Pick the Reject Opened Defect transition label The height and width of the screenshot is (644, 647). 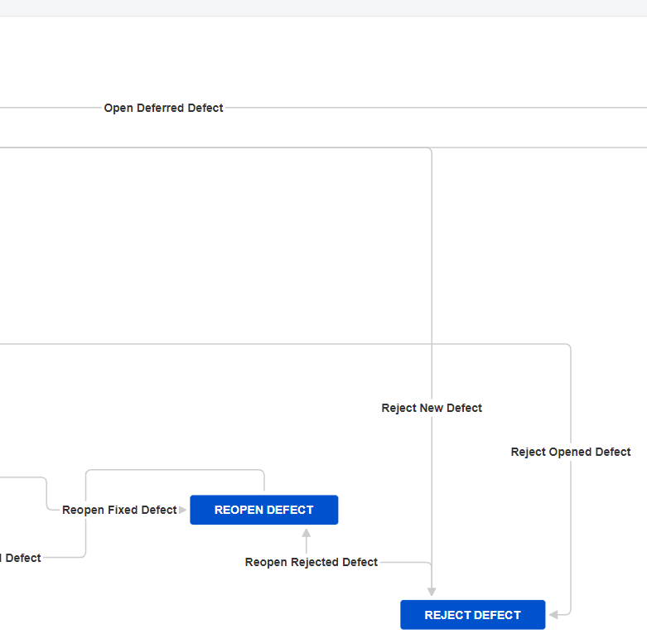pos(571,452)
